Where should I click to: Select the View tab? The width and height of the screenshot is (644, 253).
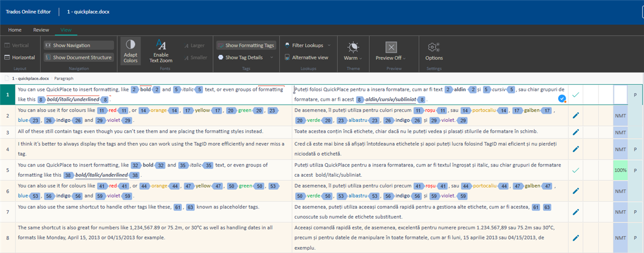point(66,30)
